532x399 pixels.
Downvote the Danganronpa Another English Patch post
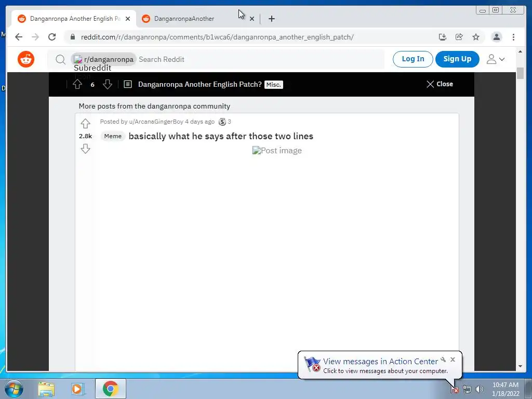[x=108, y=84]
